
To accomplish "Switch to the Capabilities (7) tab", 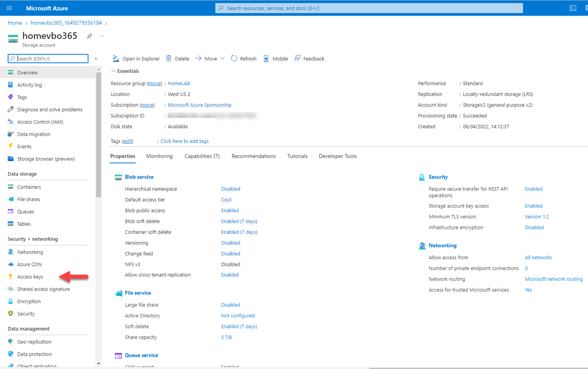I will [202, 156].
